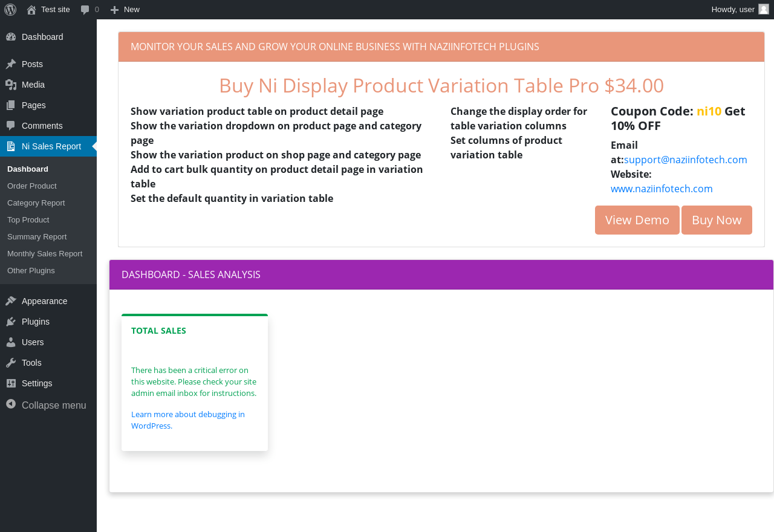774x532 pixels.
Task: Select the Ni Sales Report menu
Action: 48,146
